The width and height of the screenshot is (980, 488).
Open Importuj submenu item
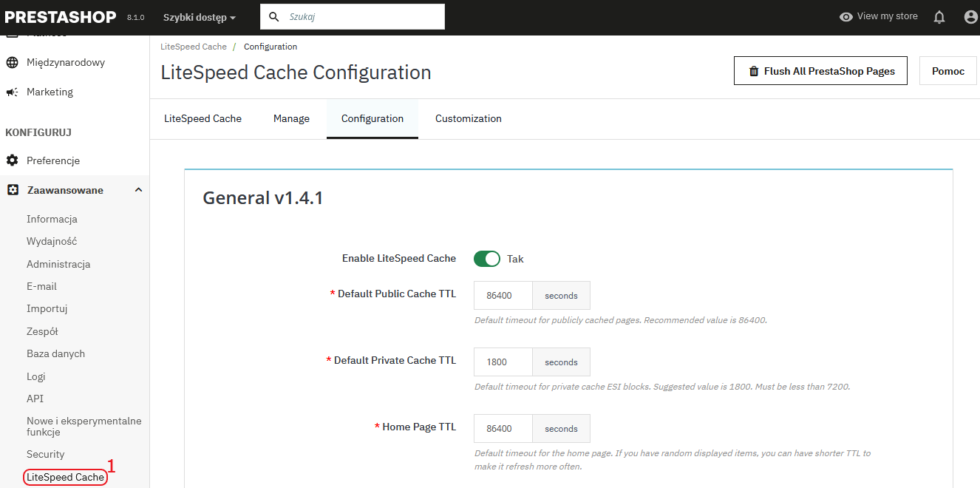pos(47,308)
